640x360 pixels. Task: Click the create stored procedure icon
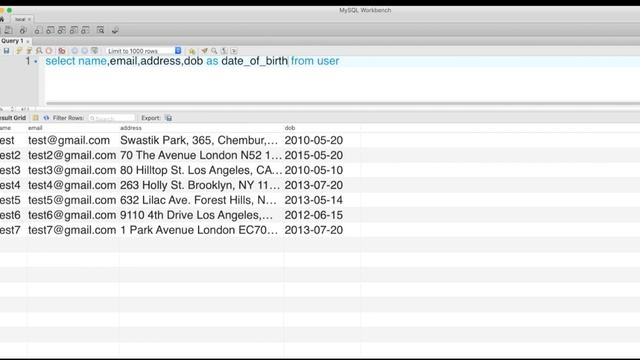click(73, 30)
